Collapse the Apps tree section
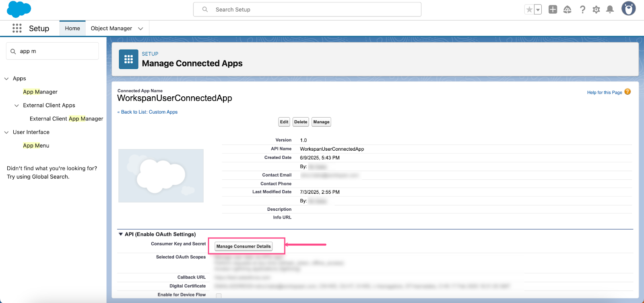This screenshot has height=303, width=644. coord(6,79)
